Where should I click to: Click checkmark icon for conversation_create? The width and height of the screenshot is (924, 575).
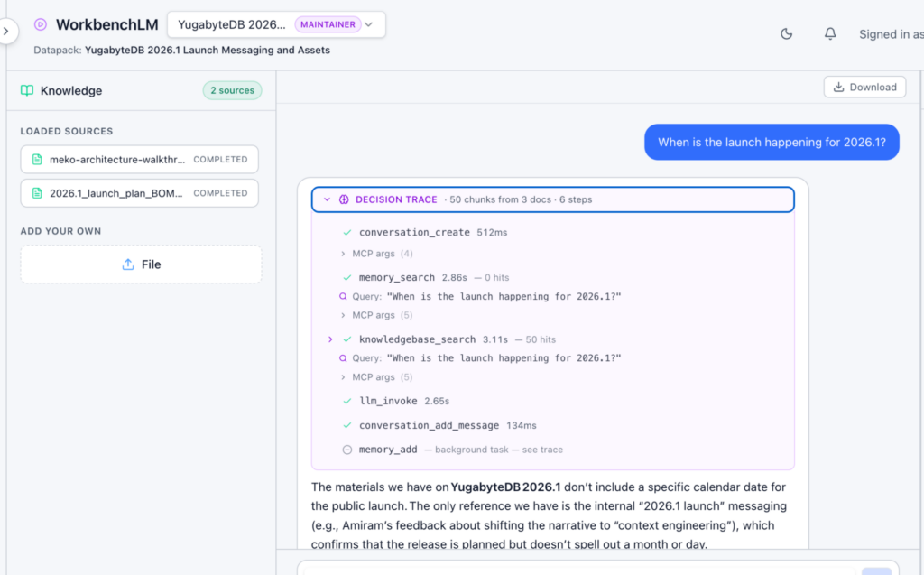click(347, 232)
